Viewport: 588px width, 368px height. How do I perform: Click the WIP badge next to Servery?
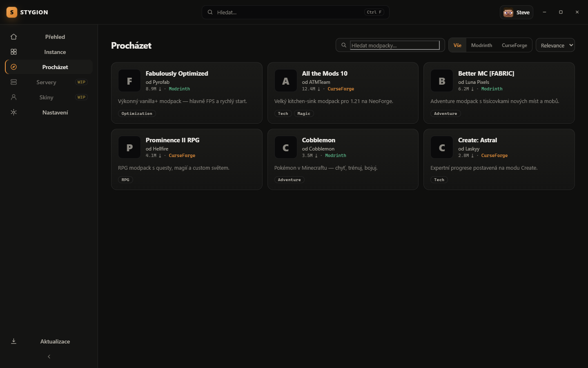click(x=82, y=82)
